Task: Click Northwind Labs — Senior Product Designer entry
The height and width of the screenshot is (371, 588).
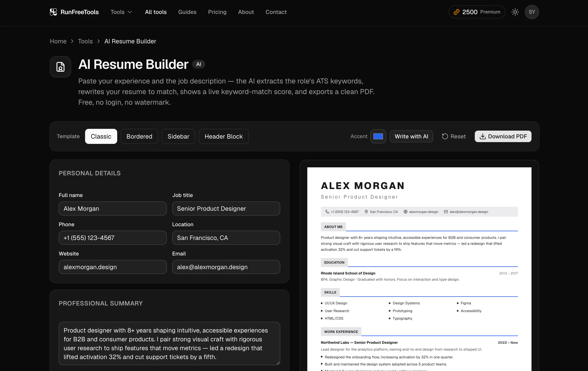Action: pos(359,342)
